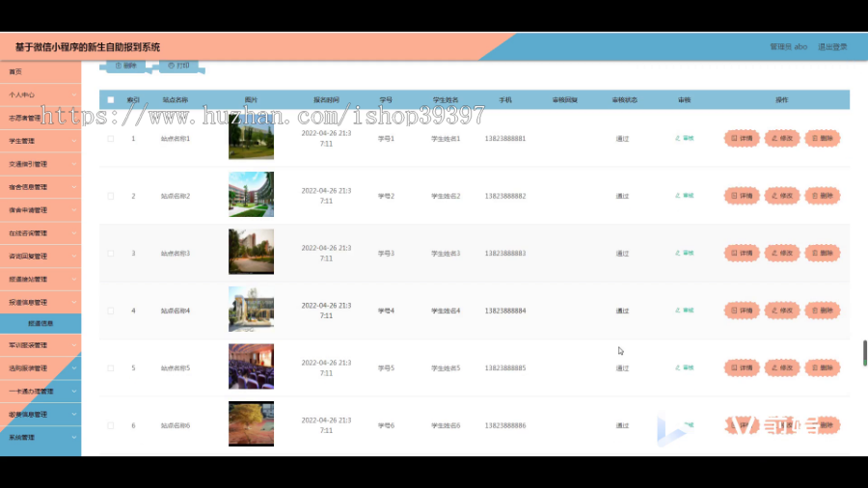This screenshot has height=488, width=868.
Task: Click the toolbar 删除 delete icon button
Action: coord(125,66)
